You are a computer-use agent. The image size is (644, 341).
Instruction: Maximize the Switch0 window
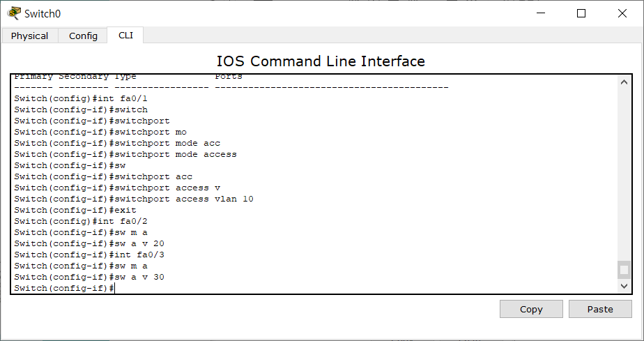click(x=581, y=13)
